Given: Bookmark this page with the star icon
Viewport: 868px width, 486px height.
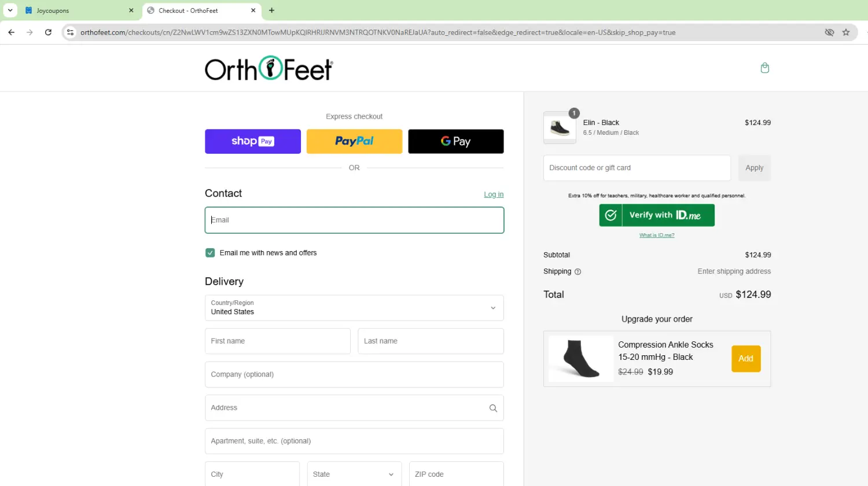Looking at the screenshot, I should pos(846,32).
